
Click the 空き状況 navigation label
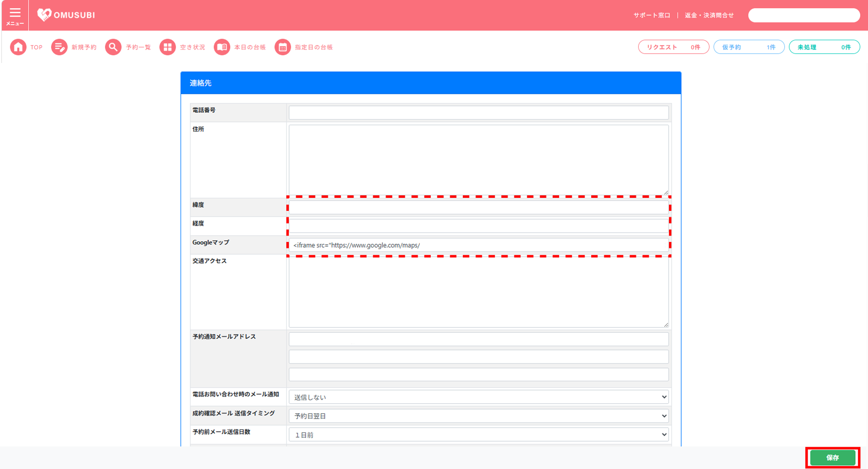pos(192,47)
